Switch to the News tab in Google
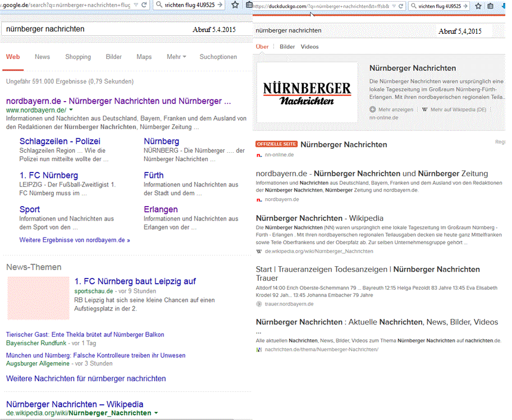The width and height of the screenshot is (512, 420). pyautogui.click(x=43, y=57)
